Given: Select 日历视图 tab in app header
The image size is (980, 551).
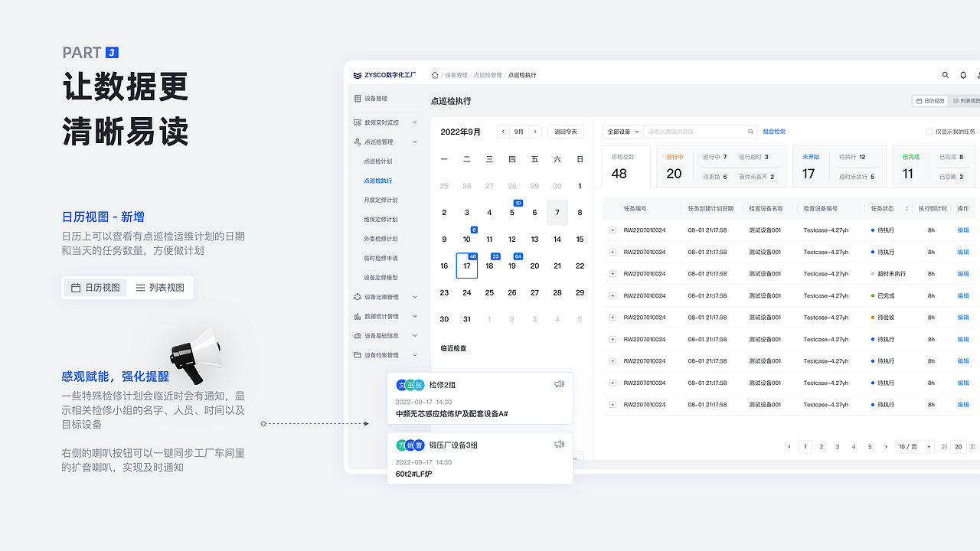Looking at the screenshot, I should click(x=930, y=101).
